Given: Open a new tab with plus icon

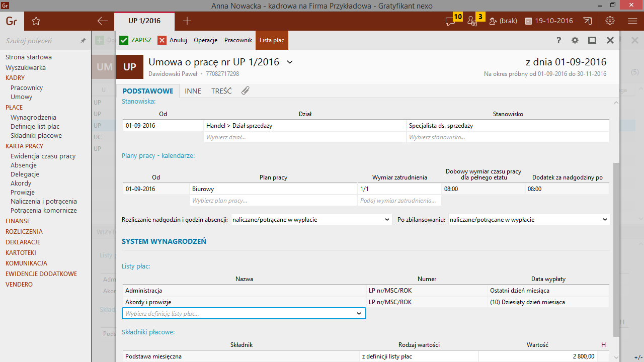Looking at the screenshot, I should 187,21.
